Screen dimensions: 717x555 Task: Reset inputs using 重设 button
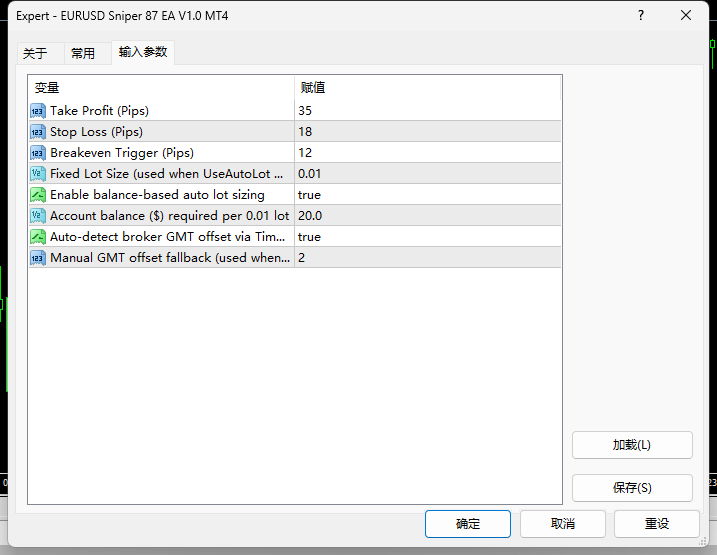point(657,524)
